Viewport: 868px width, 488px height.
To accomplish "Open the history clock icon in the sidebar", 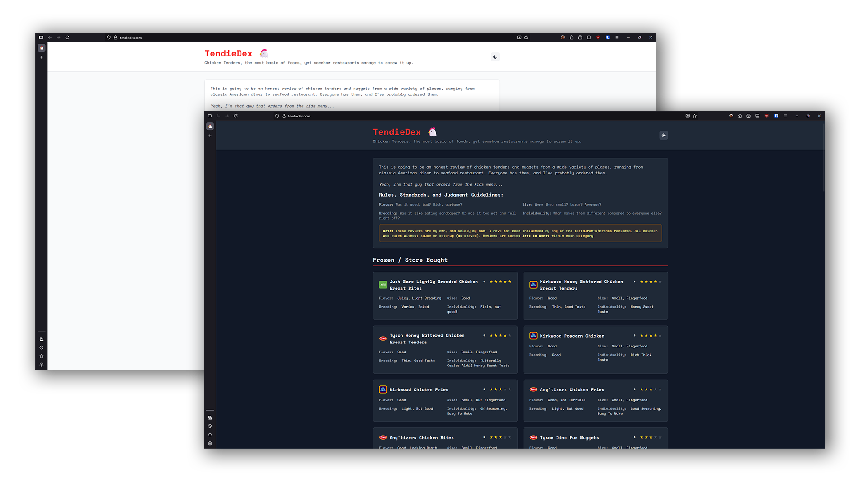I will 210,426.
